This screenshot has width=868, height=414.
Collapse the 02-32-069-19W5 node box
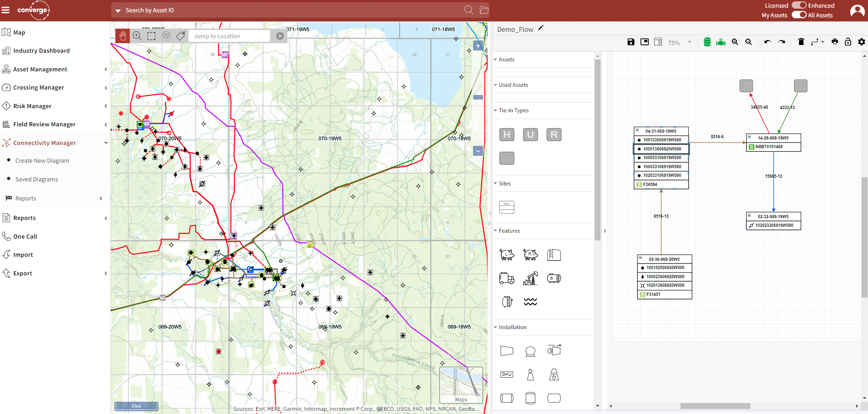tap(750, 215)
